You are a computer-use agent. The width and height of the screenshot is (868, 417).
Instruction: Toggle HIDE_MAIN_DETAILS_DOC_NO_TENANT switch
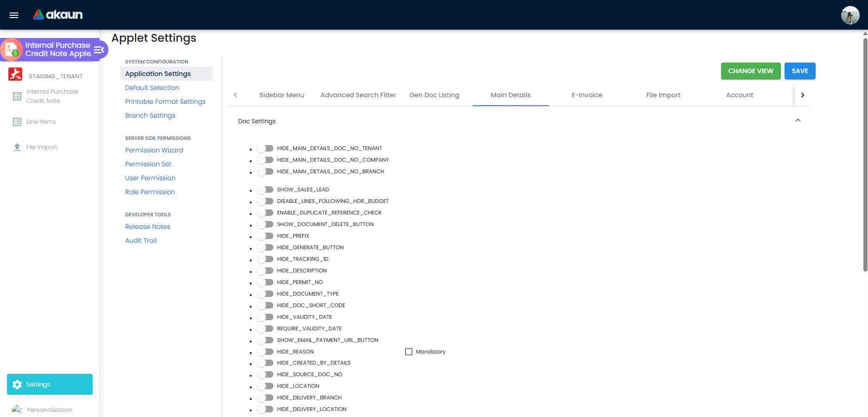(x=266, y=148)
